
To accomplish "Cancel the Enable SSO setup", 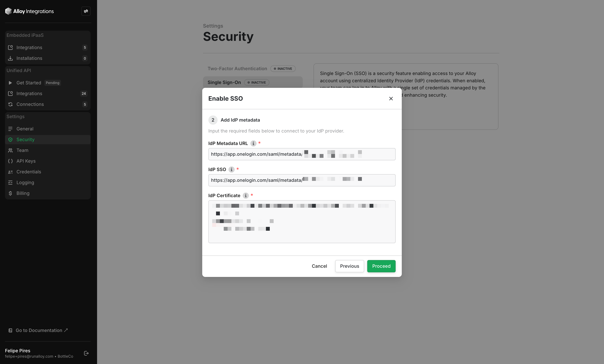I will click(x=319, y=266).
